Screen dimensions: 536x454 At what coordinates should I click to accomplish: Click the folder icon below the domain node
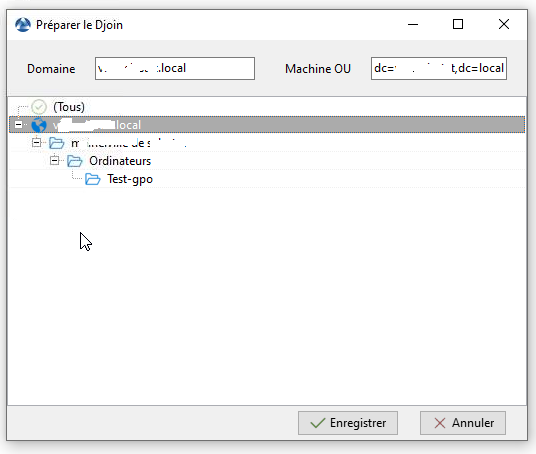pos(56,143)
